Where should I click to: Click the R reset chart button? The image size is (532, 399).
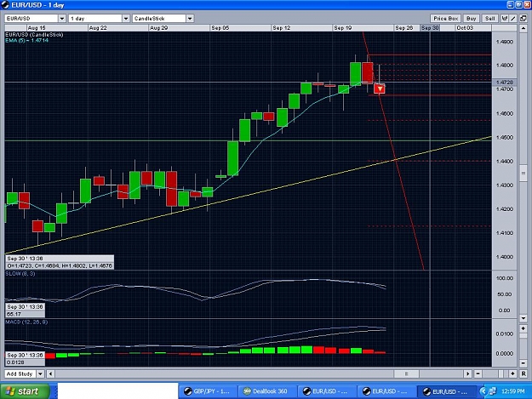[523, 373]
